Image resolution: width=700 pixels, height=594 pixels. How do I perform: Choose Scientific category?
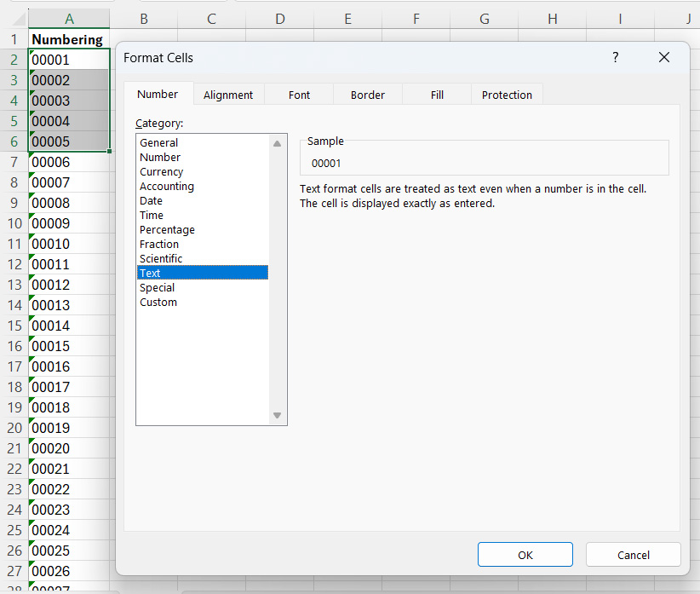point(203,258)
